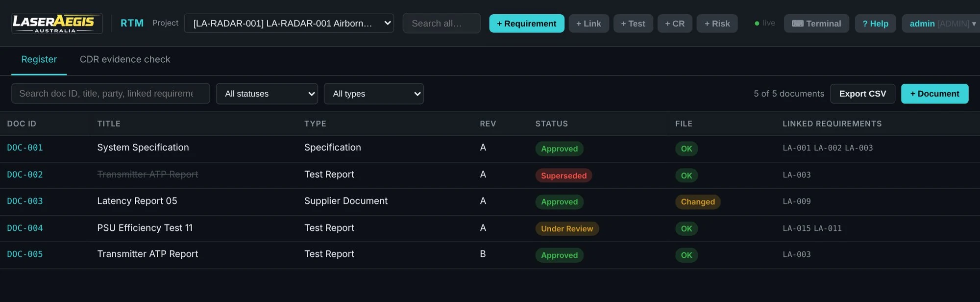Sort by the TYPE column header

click(x=315, y=124)
